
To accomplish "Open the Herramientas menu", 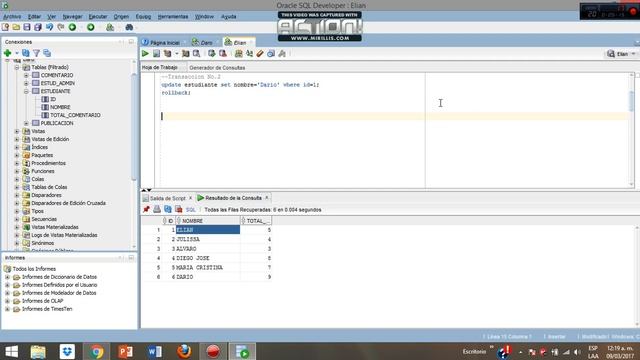I will [173, 17].
